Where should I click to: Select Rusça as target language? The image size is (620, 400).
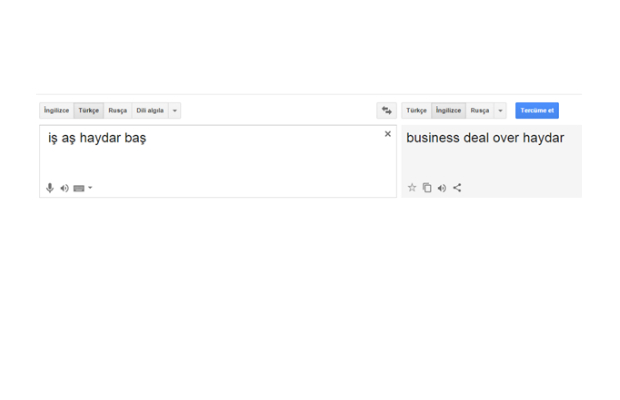[480, 111]
